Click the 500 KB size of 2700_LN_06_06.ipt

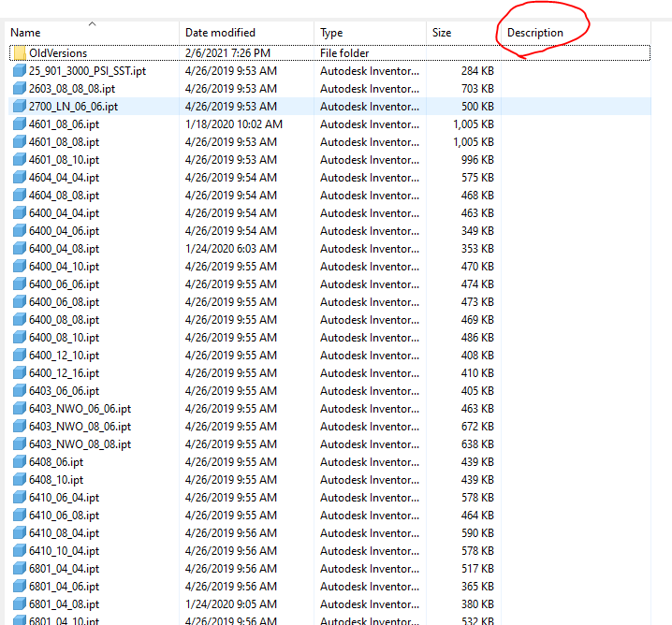tap(477, 107)
